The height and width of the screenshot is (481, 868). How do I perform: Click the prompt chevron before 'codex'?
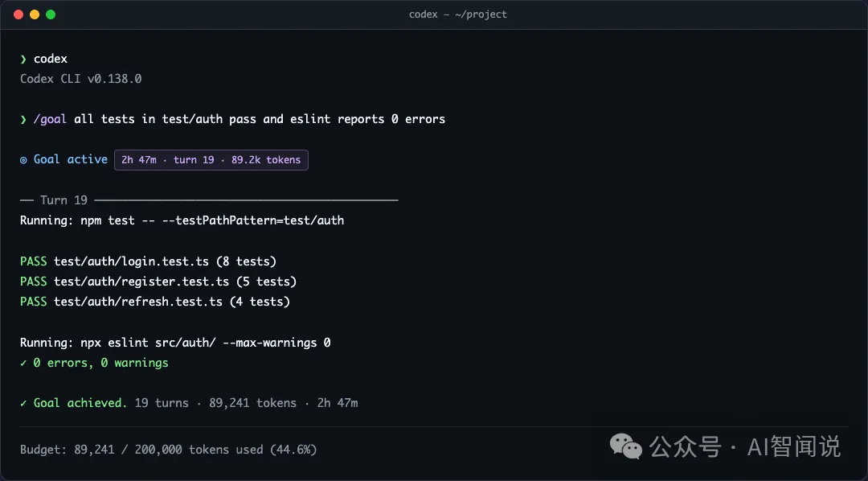[x=23, y=60]
